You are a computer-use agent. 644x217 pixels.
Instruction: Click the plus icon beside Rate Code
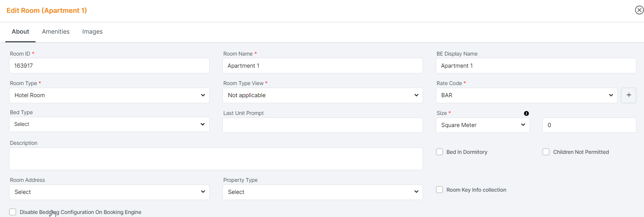tap(629, 95)
